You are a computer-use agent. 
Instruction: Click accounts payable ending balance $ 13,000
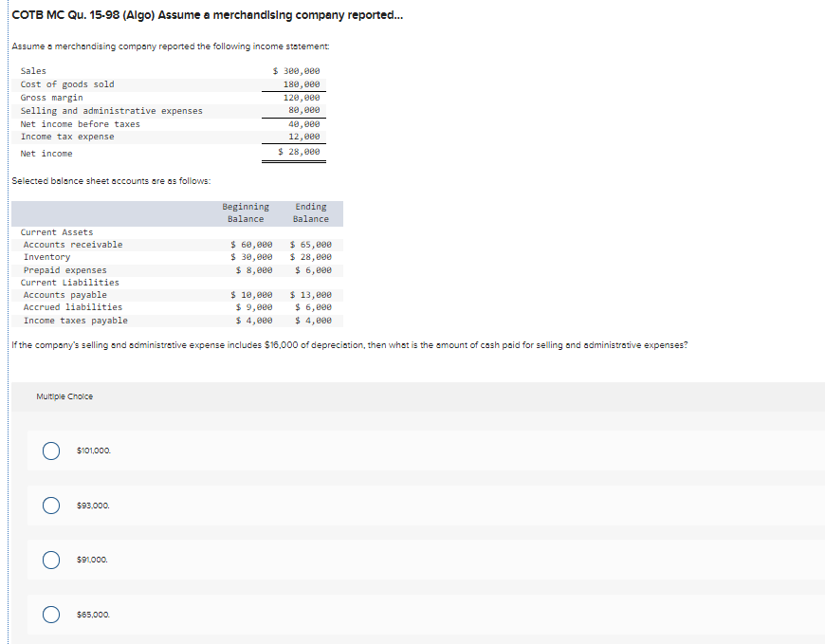coord(311,295)
